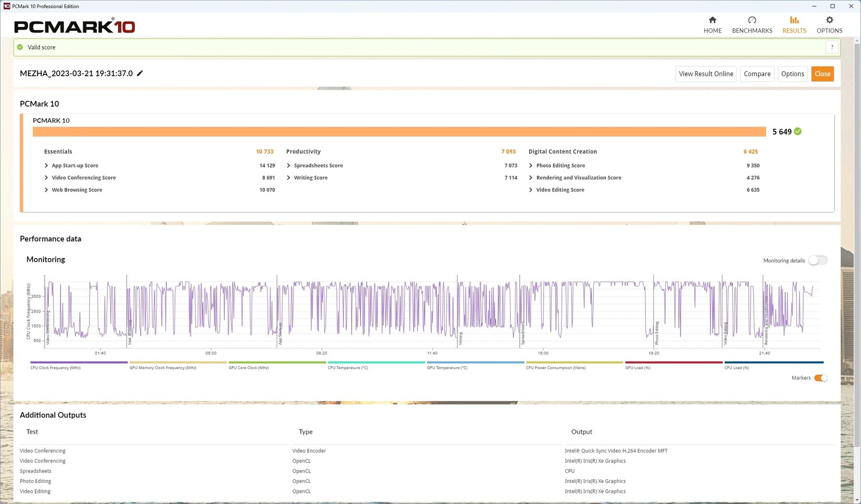Click the pencil icon to rename result

140,73
